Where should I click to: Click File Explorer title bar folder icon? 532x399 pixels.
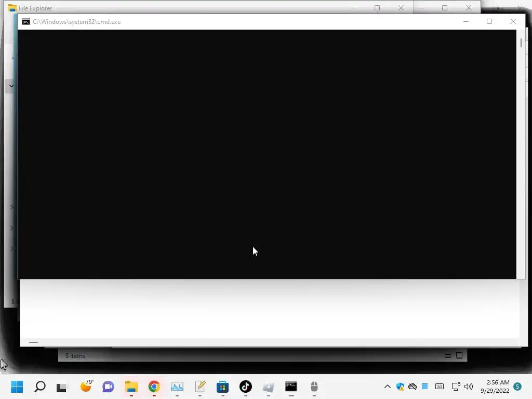point(12,8)
